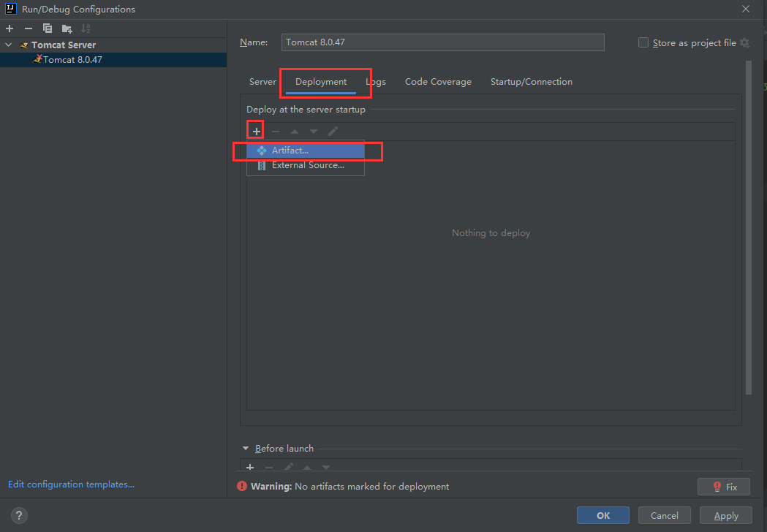Switch to the Server tab
Image resolution: width=767 pixels, height=532 pixels.
[x=262, y=82]
